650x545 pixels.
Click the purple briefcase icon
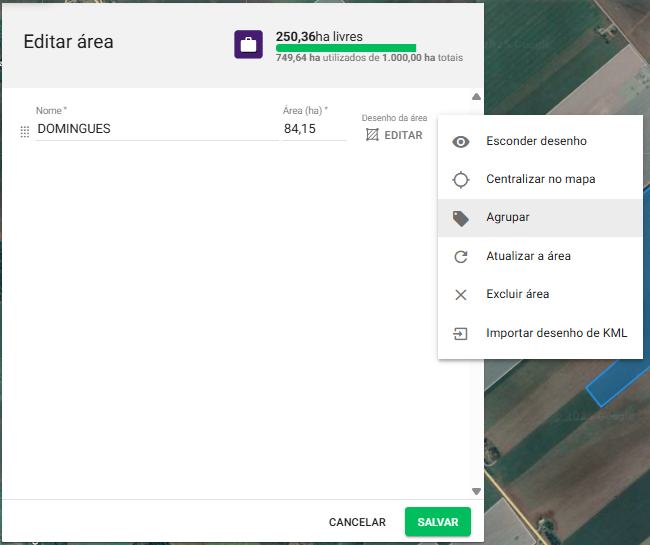coord(249,45)
